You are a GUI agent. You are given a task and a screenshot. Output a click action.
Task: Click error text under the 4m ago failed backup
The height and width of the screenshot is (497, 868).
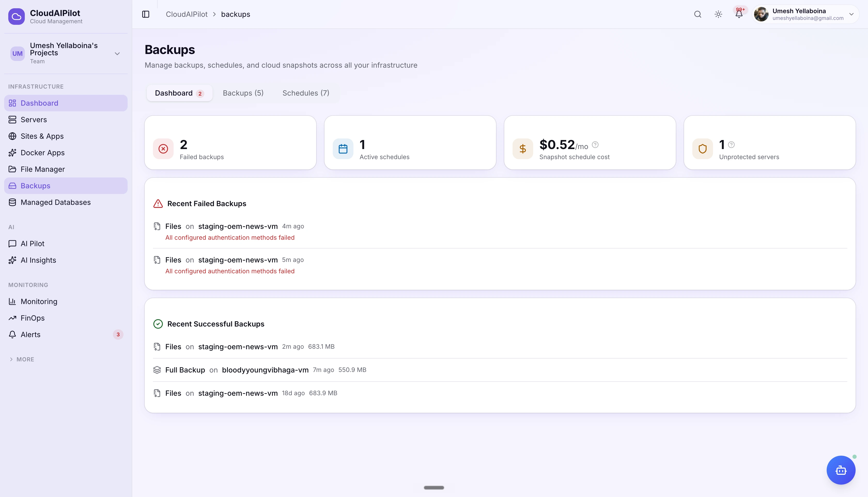click(230, 238)
